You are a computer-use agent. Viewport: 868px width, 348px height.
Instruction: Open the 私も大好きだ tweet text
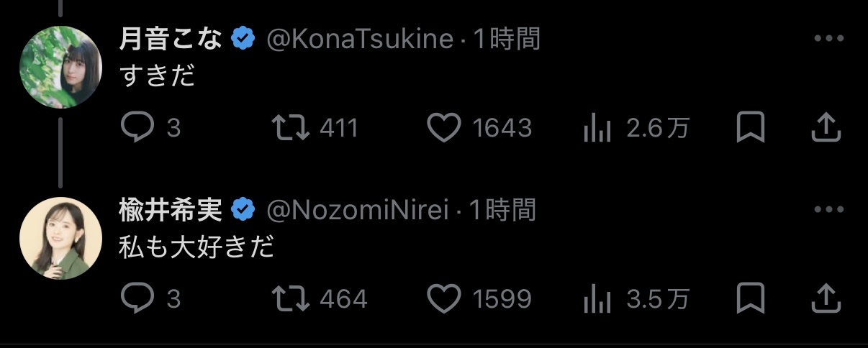pos(196,247)
